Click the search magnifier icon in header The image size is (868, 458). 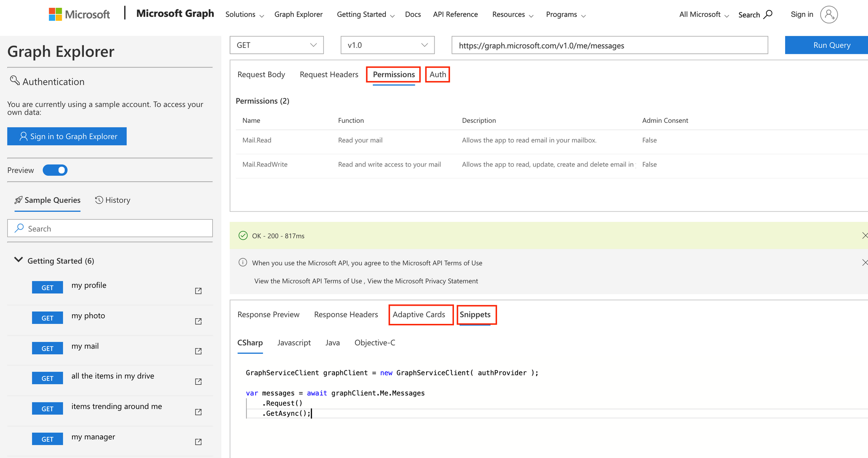coord(768,14)
